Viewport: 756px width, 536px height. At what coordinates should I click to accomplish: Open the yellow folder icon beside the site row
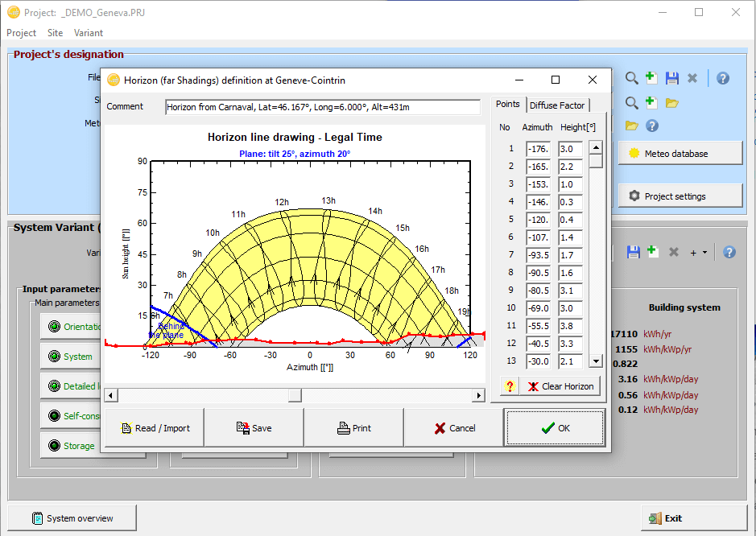(672, 102)
